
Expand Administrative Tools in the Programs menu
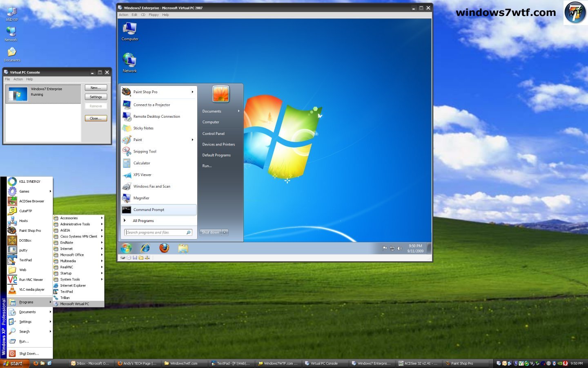pyautogui.click(x=78, y=224)
